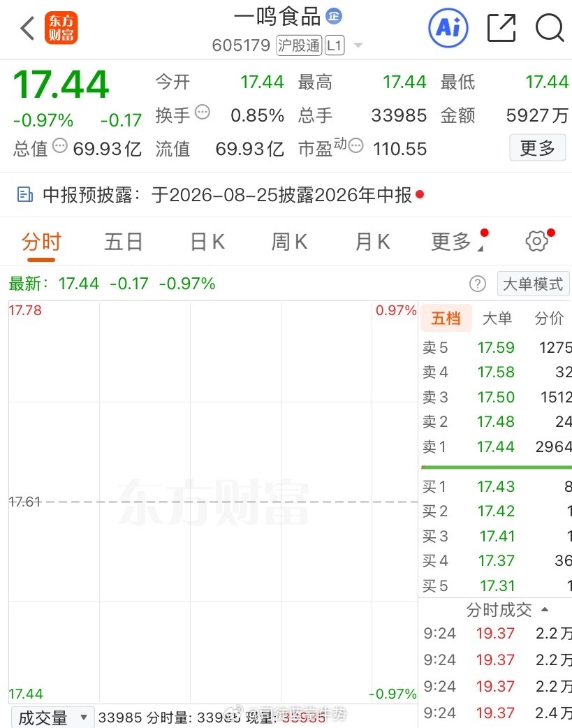Tap the 流值 69.93亿 value
The width and height of the screenshot is (572, 728).
250,149
